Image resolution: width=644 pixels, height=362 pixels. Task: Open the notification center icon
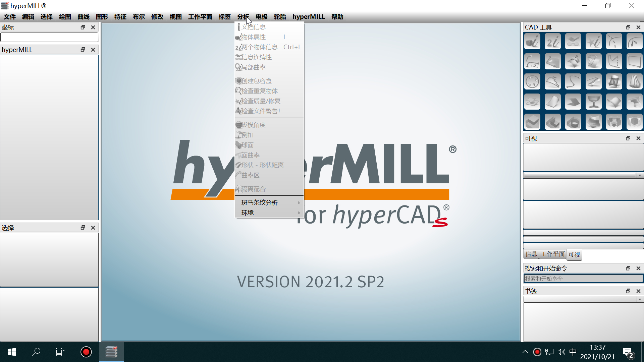pos(628,352)
